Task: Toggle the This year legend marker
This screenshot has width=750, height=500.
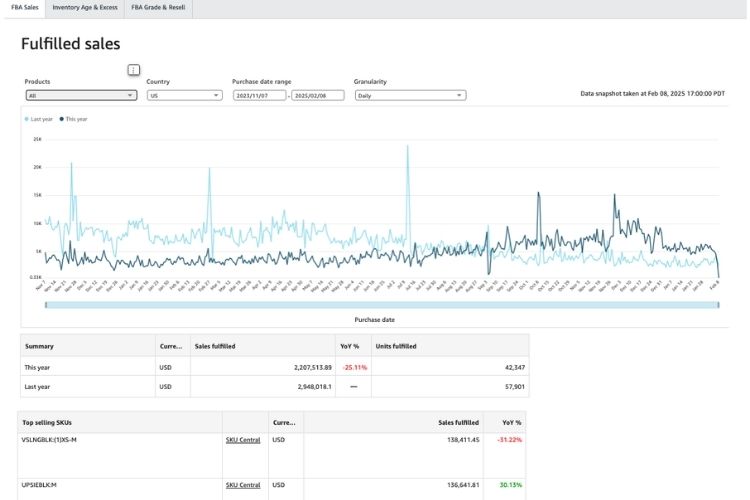Action: click(x=61, y=118)
